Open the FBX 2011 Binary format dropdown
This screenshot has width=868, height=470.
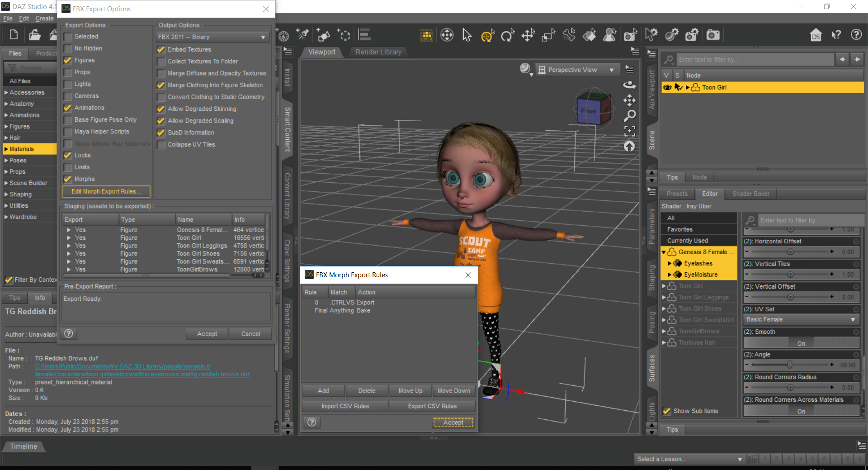pos(212,37)
